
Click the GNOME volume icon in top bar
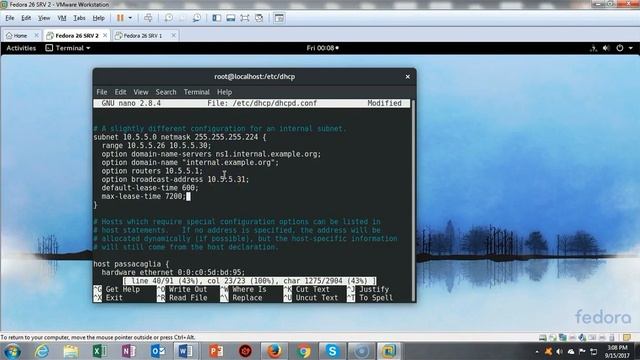[606, 48]
